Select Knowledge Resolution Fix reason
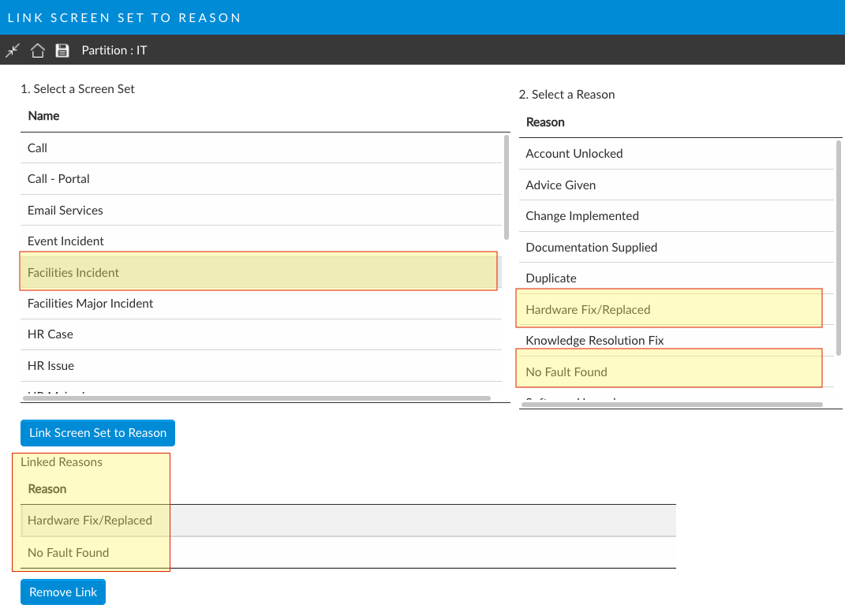This screenshot has width=845, height=616. (594, 341)
